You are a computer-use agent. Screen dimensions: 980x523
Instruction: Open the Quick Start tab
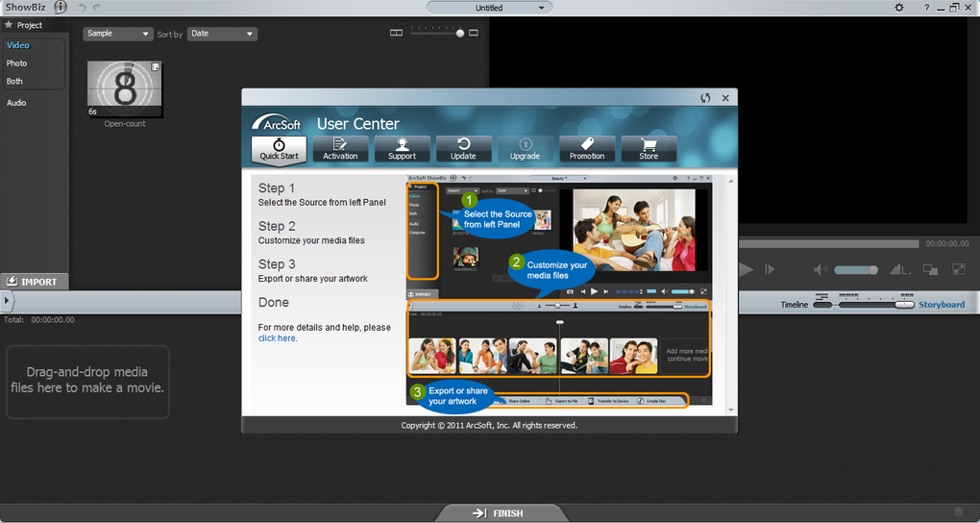[279, 150]
